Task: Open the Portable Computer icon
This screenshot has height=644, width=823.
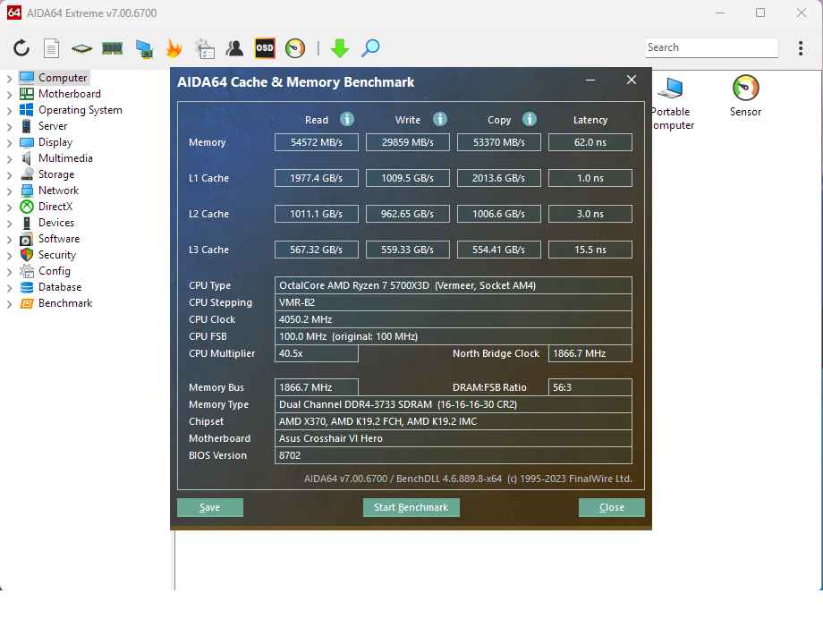Action: click(x=671, y=88)
